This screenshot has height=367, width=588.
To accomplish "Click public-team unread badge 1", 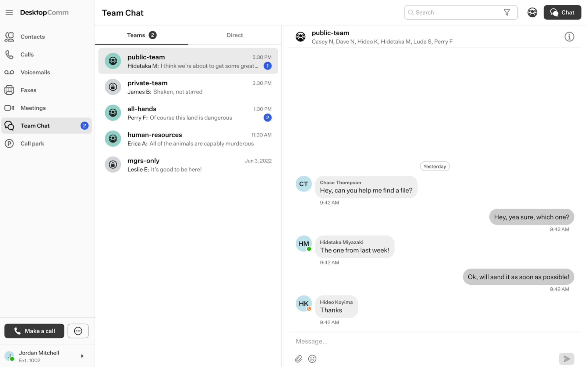I will click(267, 66).
